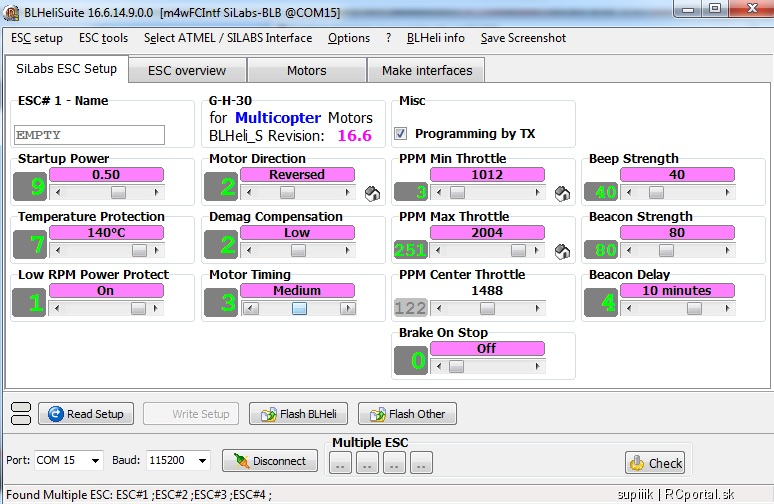Click the 1488 PPM Center Throttle value
Viewport: 774px width, 504px height.
pyautogui.click(x=487, y=290)
